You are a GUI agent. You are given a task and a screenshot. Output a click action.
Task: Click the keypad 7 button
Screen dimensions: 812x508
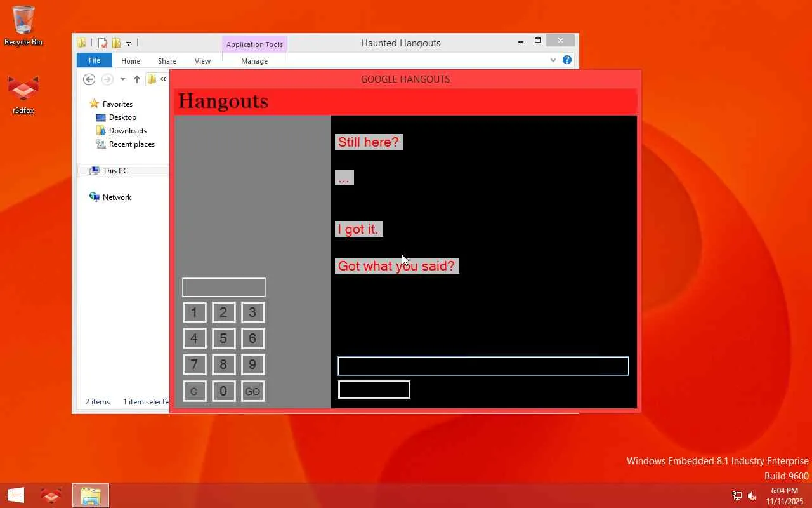click(x=194, y=364)
